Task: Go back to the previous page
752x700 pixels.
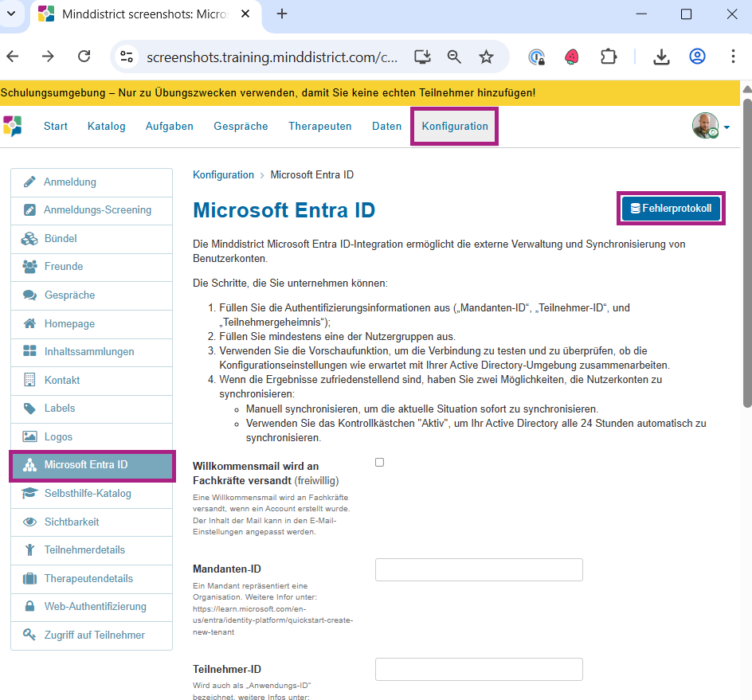Action: pos(13,57)
